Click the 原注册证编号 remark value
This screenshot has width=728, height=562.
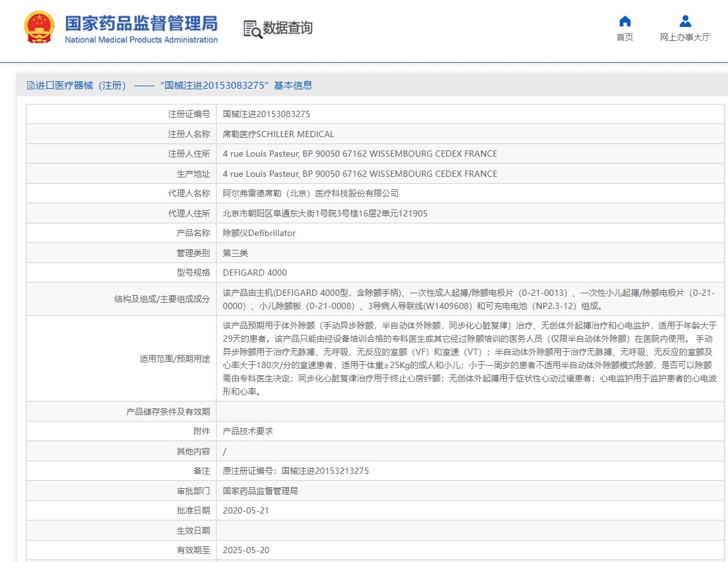pos(296,471)
